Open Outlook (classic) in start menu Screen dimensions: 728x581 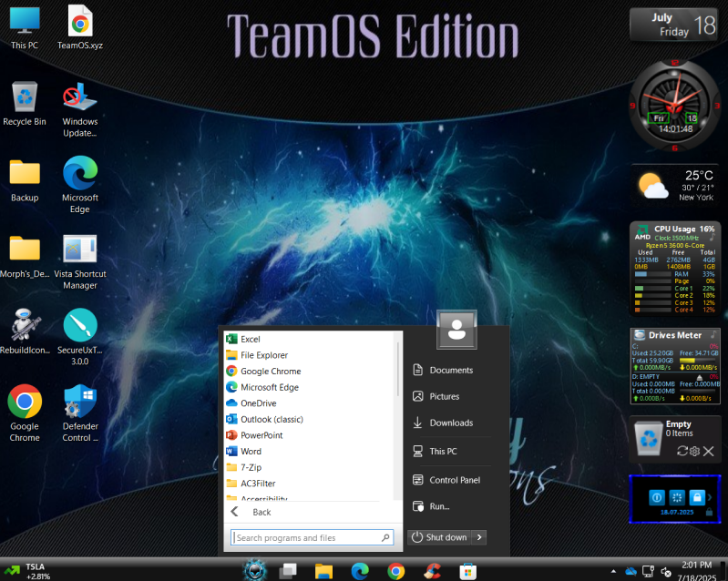[309, 419]
